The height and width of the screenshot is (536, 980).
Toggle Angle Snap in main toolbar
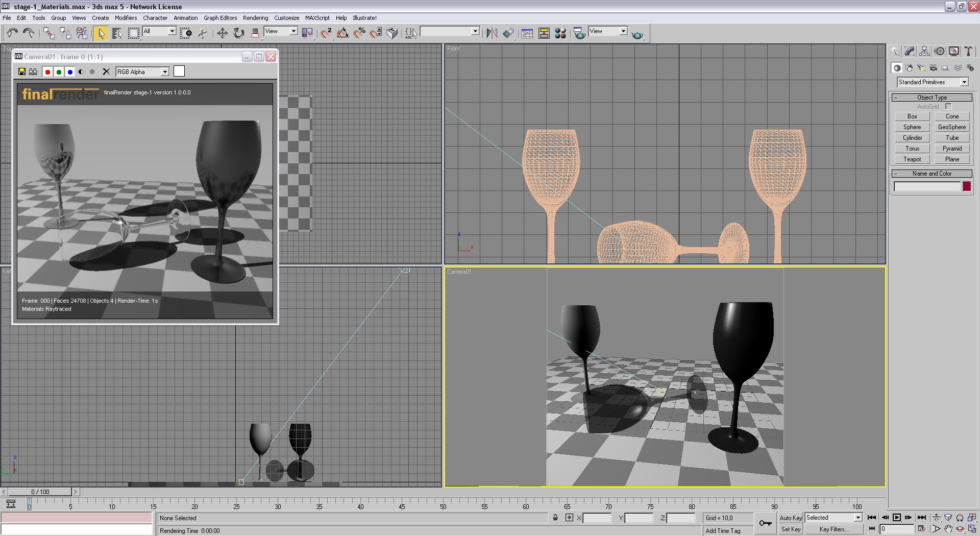[343, 33]
